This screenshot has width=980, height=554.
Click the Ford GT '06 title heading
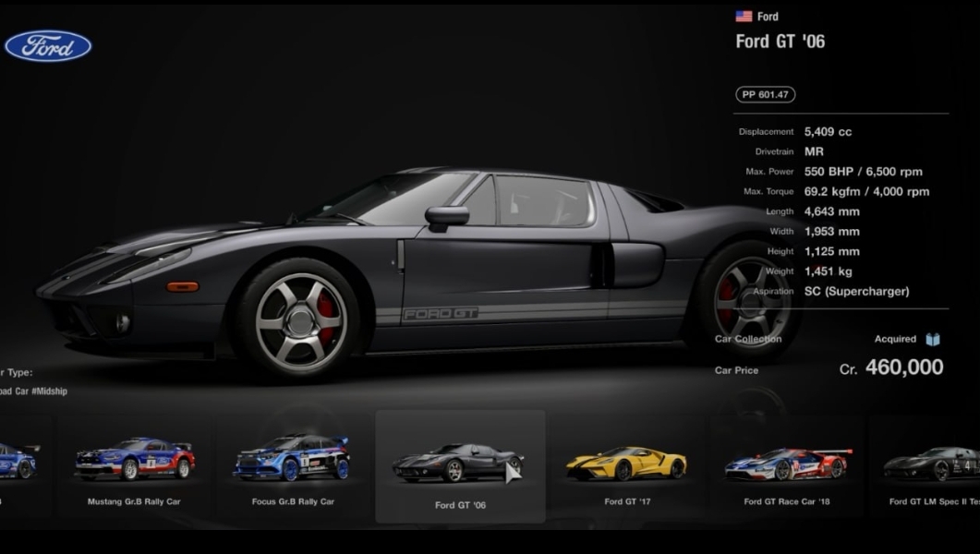pos(780,42)
